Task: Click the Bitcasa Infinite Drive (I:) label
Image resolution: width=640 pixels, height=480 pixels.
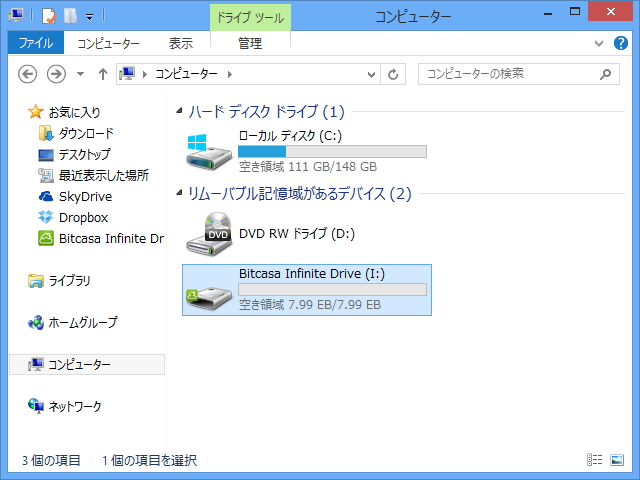Action: [312, 273]
